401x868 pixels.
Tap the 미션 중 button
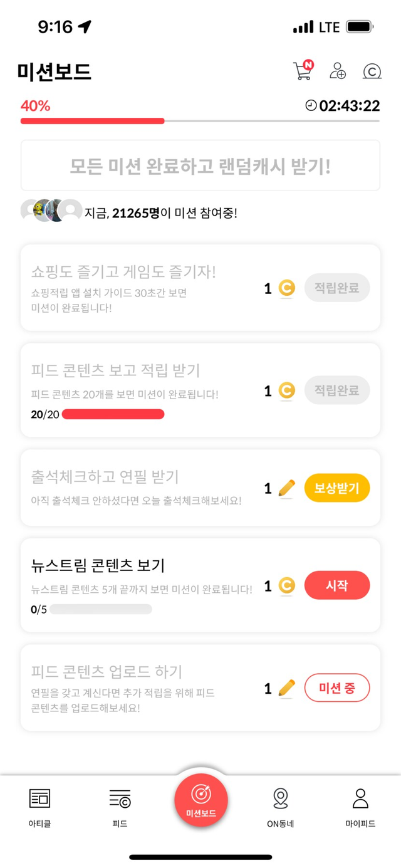tap(337, 688)
